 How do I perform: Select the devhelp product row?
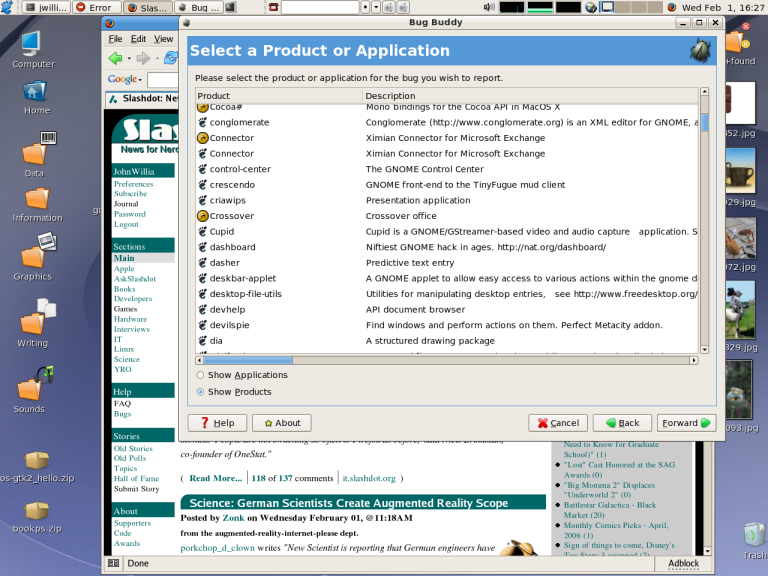coord(447,310)
